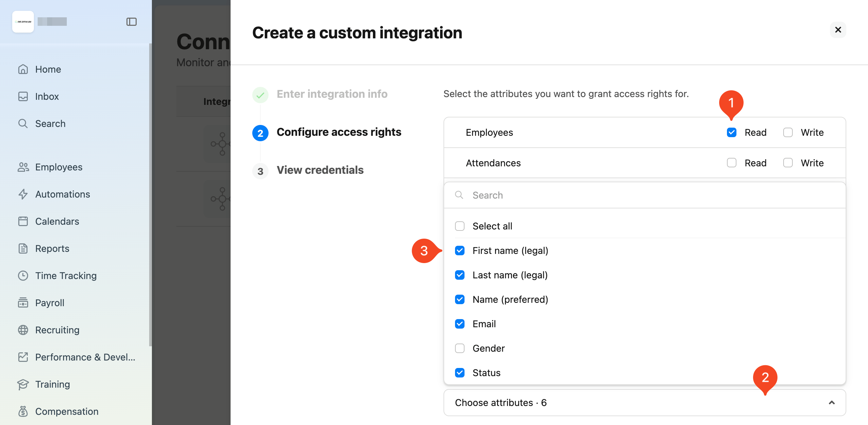Check the Select all checkbox
The height and width of the screenshot is (425, 868).
(x=460, y=226)
